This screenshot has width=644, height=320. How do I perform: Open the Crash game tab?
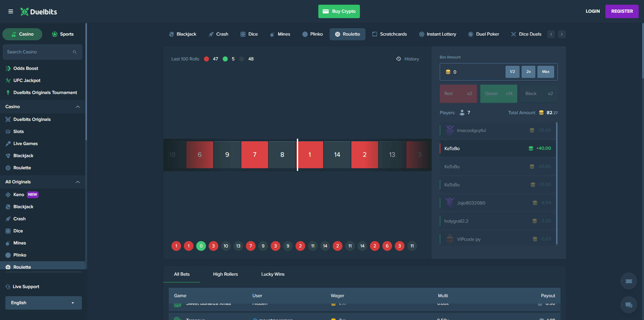pyautogui.click(x=218, y=34)
